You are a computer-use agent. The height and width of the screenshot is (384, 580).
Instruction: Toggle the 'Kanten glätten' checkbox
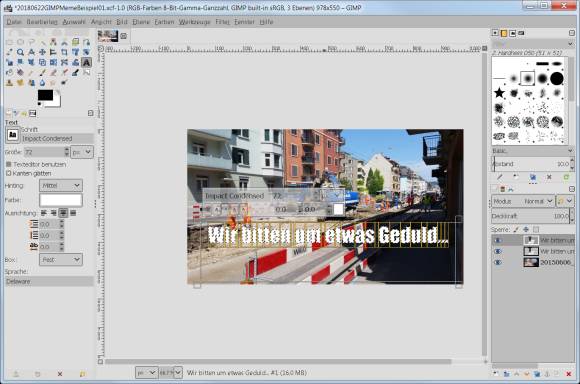point(9,173)
